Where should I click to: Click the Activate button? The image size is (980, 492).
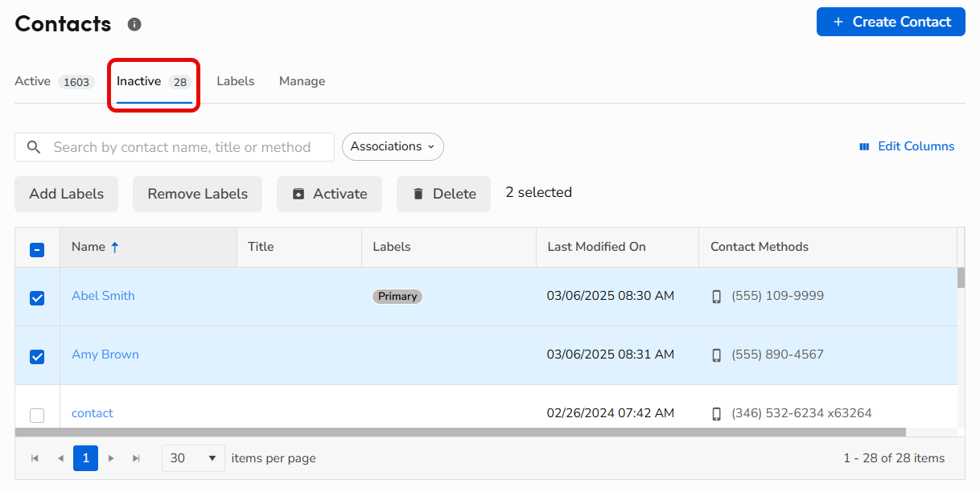pos(329,194)
